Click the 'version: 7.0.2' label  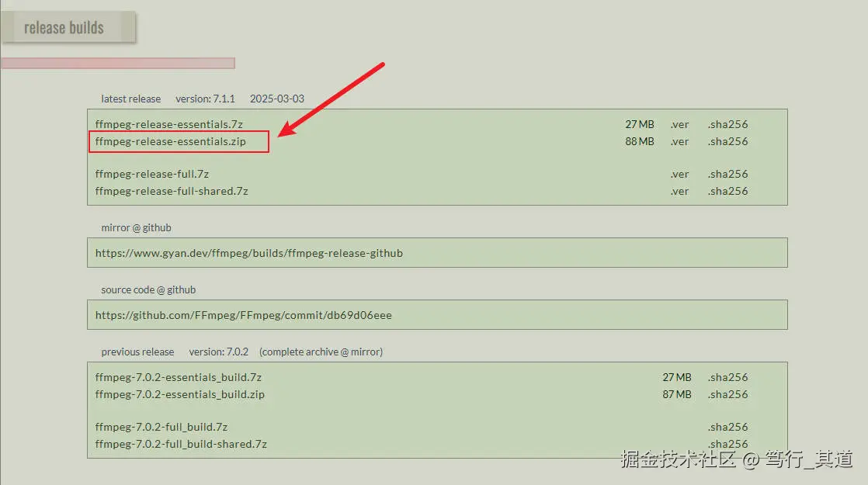pos(219,352)
